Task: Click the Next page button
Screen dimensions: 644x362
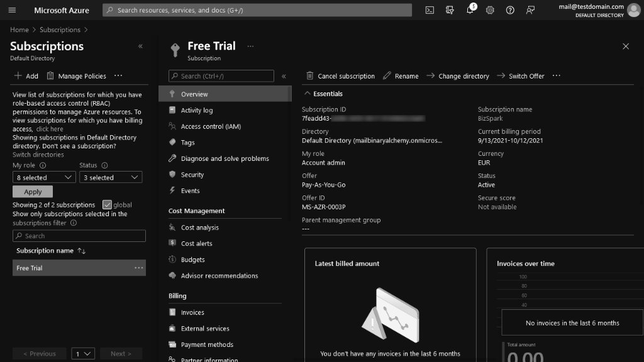Action: [121, 353]
